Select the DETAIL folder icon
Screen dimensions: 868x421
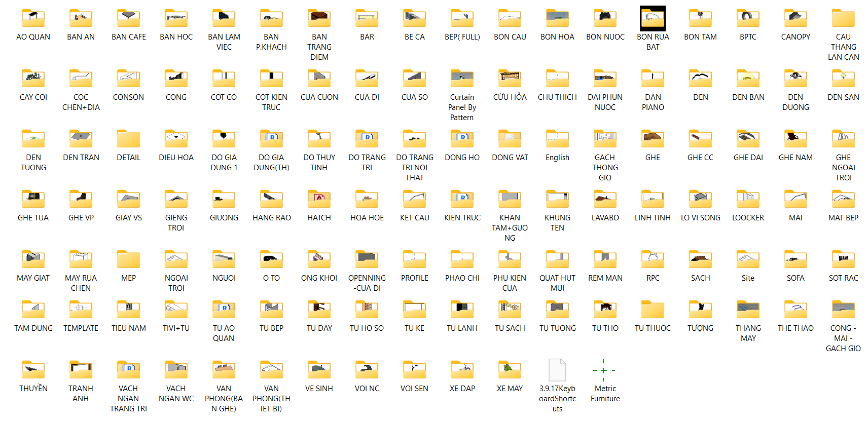click(x=128, y=139)
